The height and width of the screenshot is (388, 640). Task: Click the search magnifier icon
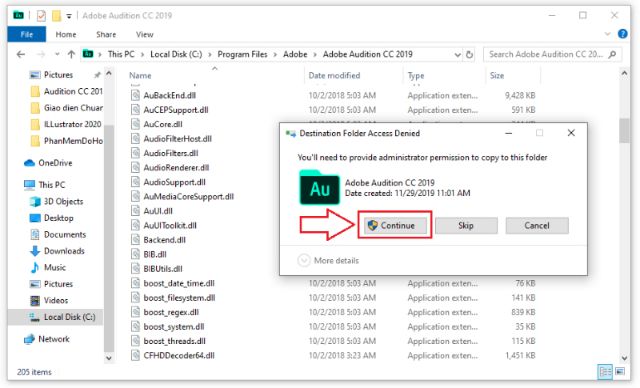point(612,54)
